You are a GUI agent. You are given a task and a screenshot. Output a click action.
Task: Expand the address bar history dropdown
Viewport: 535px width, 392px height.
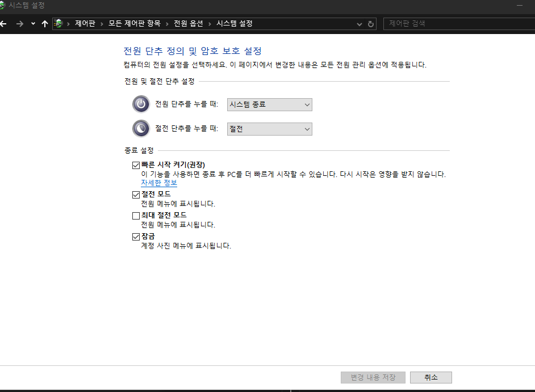coord(359,24)
